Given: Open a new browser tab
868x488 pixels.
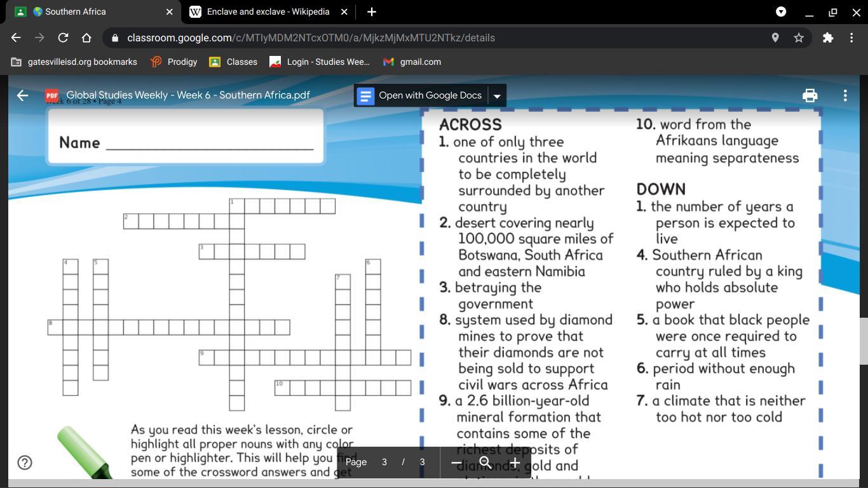Looking at the screenshot, I should pyautogui.click(x=372, y=11).
